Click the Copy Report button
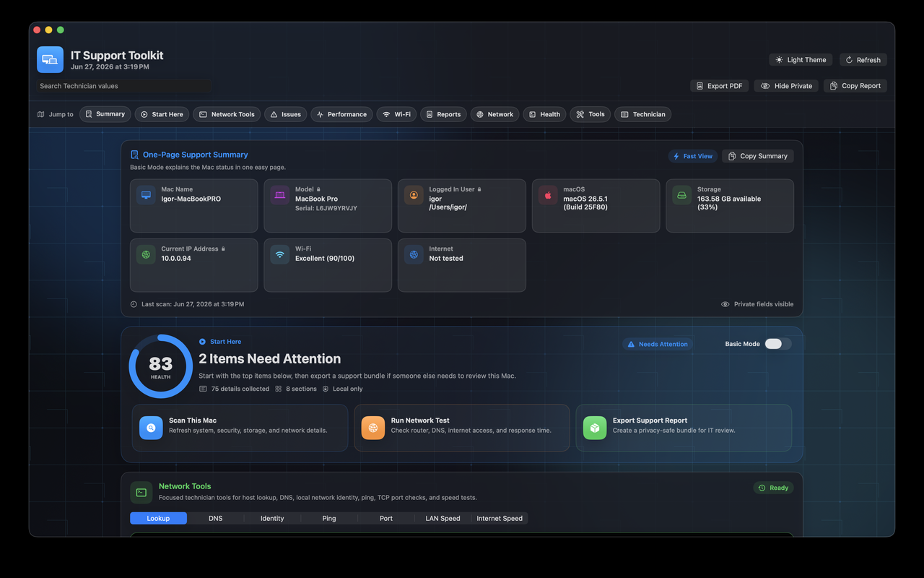Image resolution: width=924 pixels, height=578 pixels. point(855,86)
